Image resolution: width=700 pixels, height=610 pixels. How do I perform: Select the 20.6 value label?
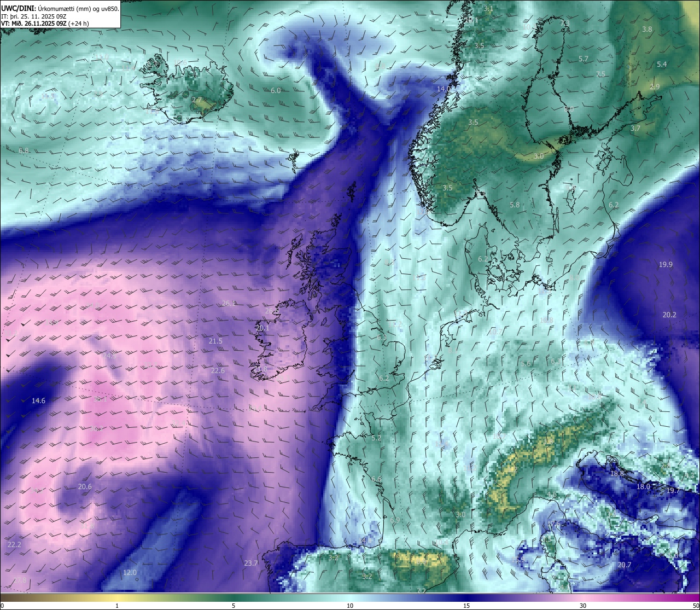coord(85,487)
